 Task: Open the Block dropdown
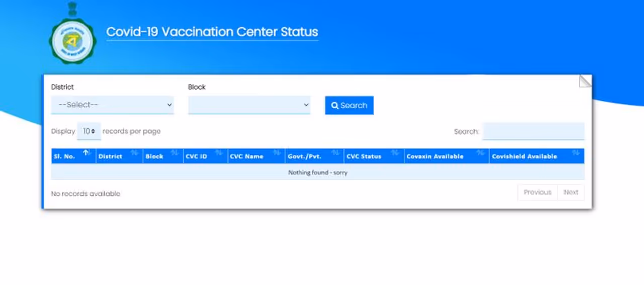pos(249,105)
